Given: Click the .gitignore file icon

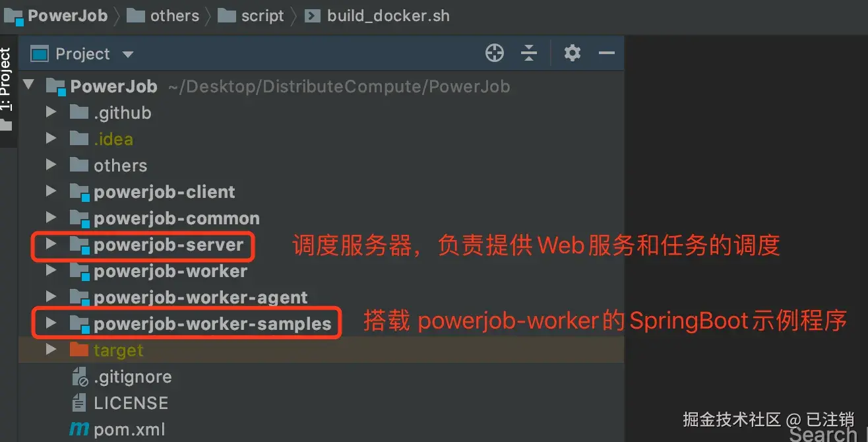Looking at the screenshot, I should point(79,377).
